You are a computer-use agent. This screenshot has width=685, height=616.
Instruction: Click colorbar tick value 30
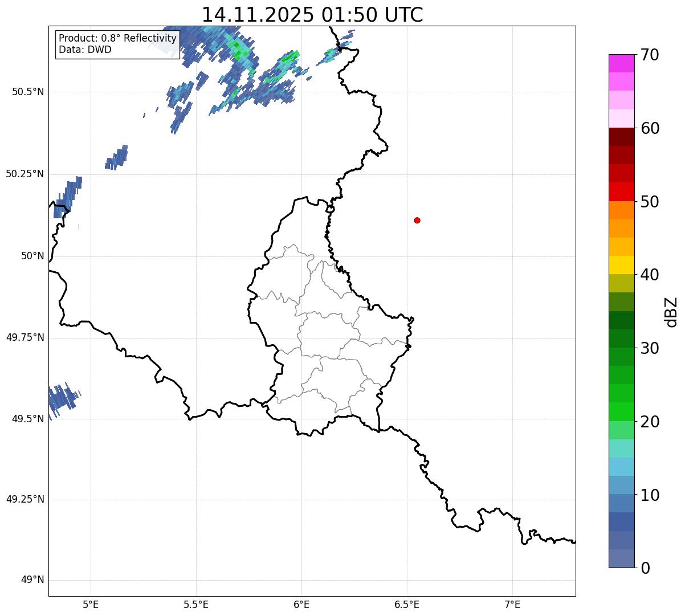pyautogui.click(x=650, y=348)
